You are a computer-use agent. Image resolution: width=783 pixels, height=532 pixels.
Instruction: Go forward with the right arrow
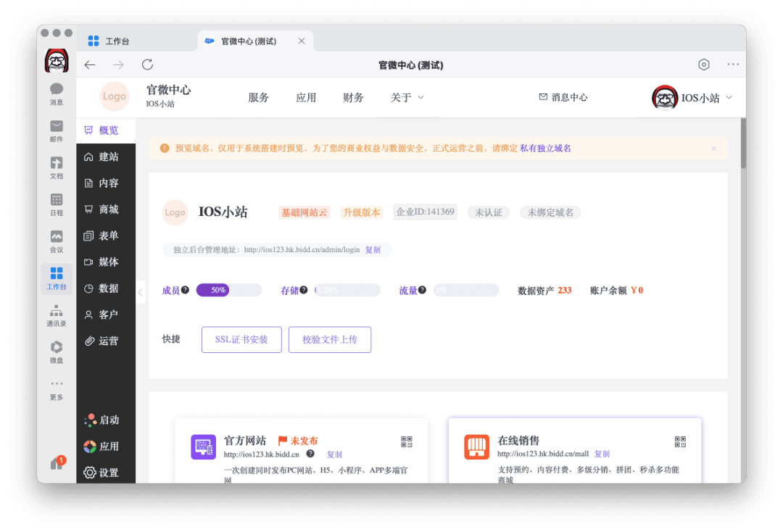(118, 65)
